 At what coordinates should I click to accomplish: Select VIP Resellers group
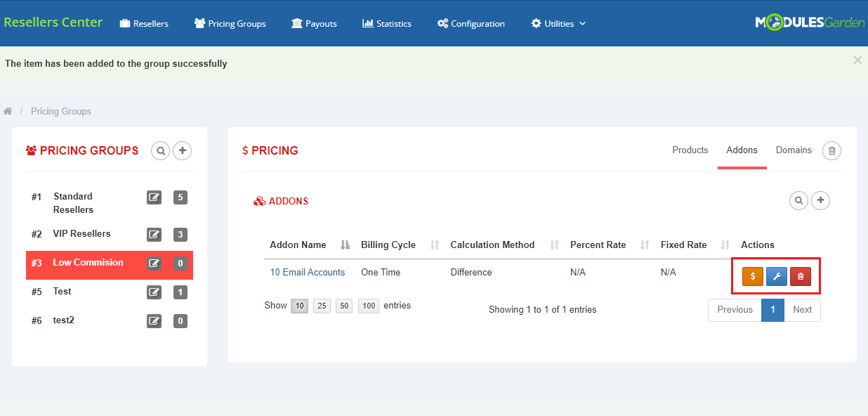81,233
